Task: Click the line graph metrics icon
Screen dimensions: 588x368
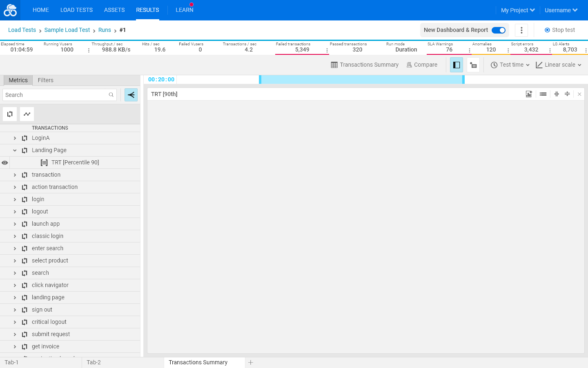Action: tap(27, 114)
